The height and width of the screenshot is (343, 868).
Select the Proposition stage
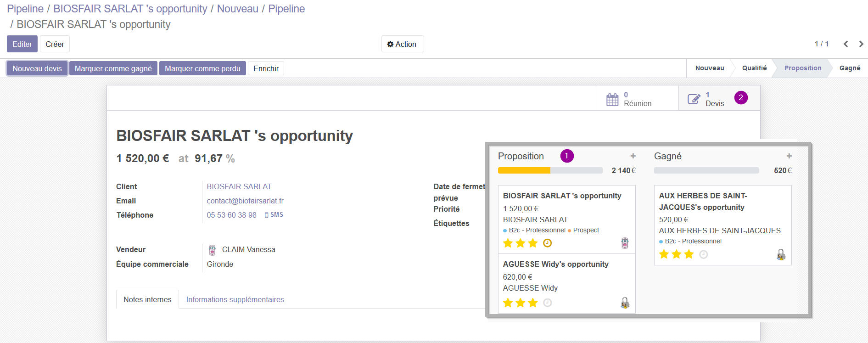click(803, 68)
